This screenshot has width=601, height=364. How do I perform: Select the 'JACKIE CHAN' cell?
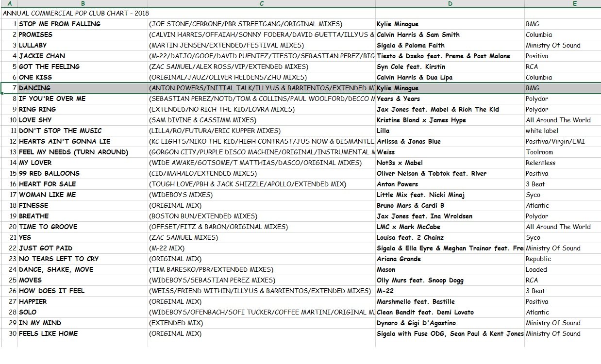click(83, 56)
